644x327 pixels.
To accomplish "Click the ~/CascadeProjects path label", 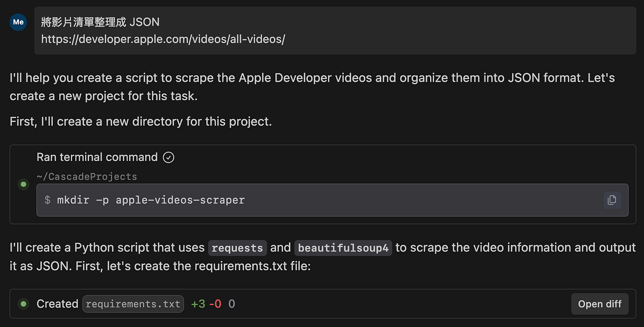I will click(x=87, y=177).
